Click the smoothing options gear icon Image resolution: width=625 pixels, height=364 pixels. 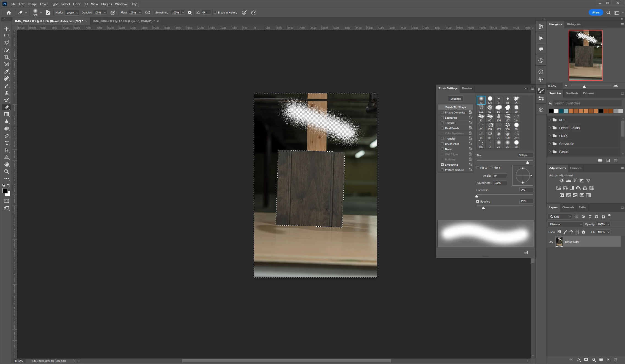(x=190, y=13)
